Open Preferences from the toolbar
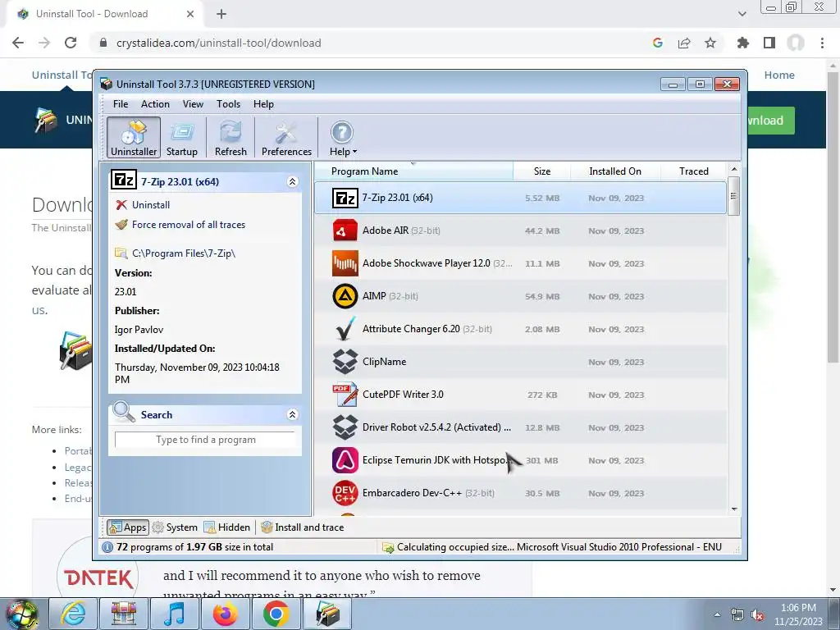The width and height of the screenshot is (840, 630). pyautogui.click(x=286, y=138)
